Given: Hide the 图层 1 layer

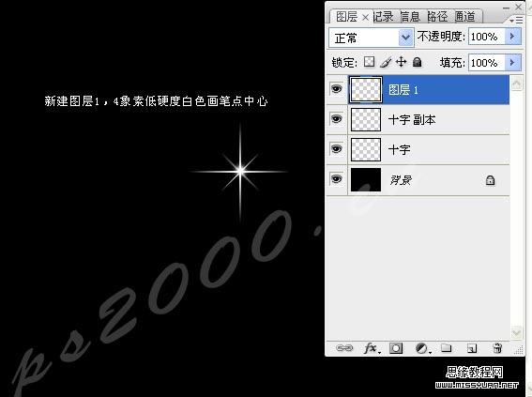Looking at the screenshot, I should click(336, 89).
